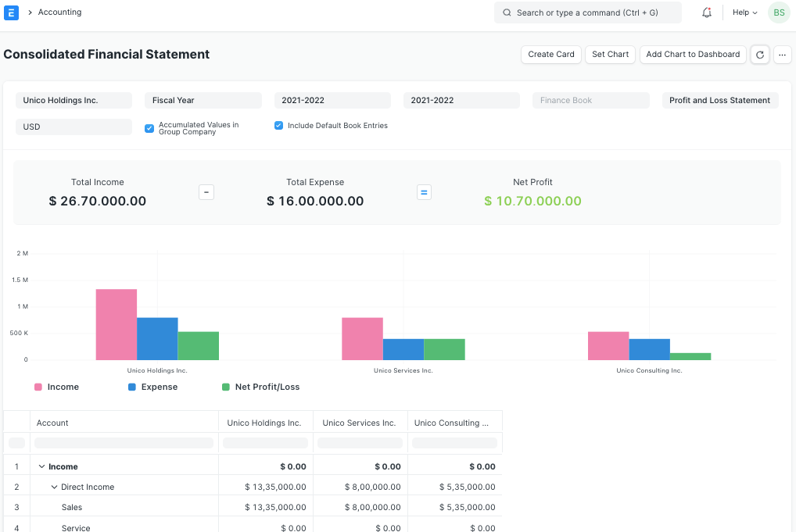
Task: Disable Include Default Book Entries
Action: 278,125
